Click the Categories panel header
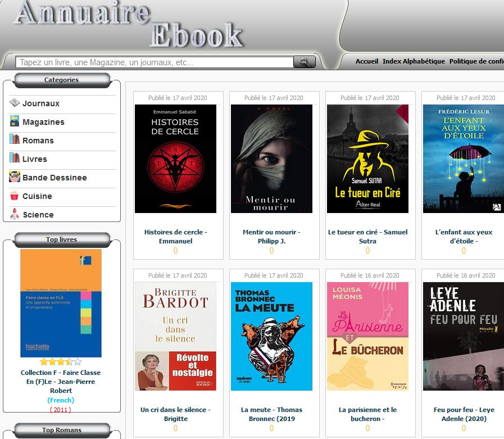Screen dimensions: 504x439 click(62, 80)
